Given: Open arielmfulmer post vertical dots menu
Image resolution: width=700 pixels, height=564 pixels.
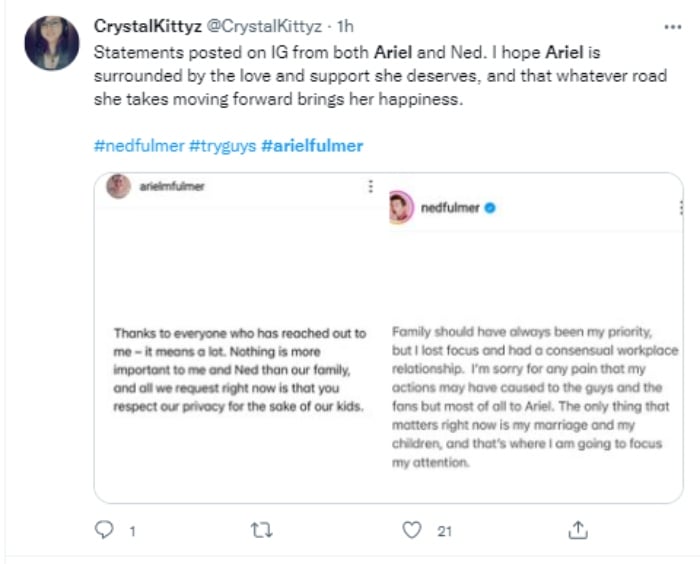Looking at the screenshot, I should coord(371,186).
